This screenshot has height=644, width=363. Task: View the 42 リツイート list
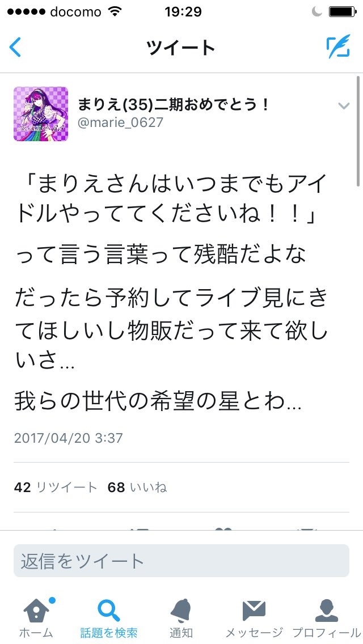click(x=56, y=488)
